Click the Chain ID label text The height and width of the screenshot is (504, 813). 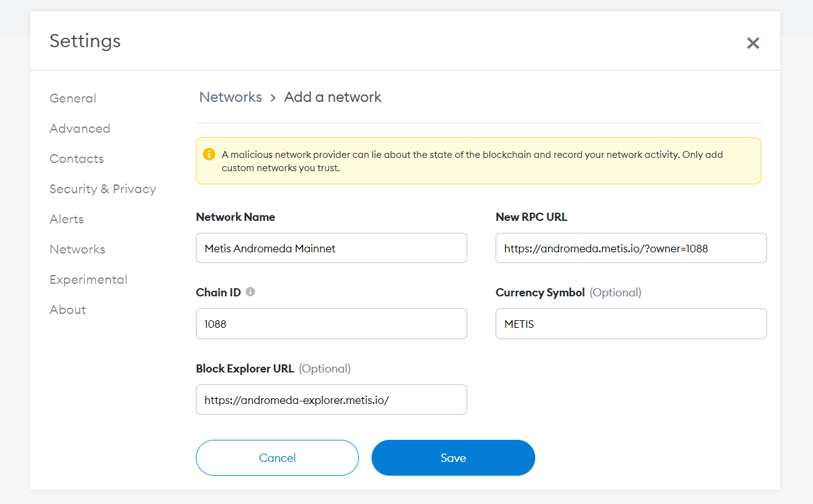[219, 293]
